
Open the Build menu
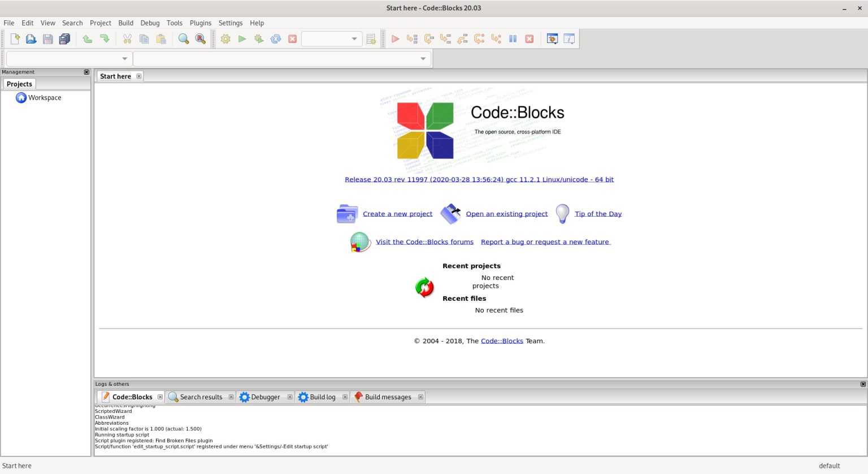click(126, 23)
